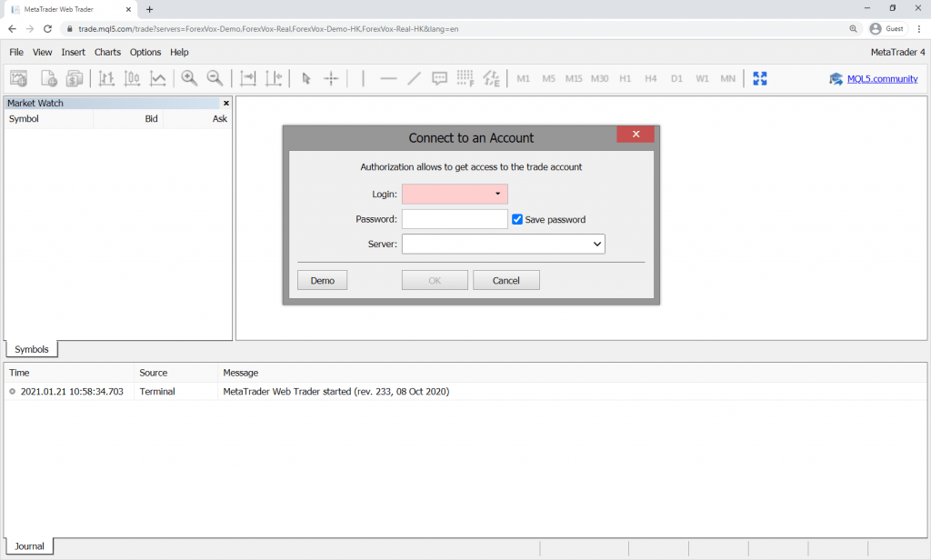Insert Fibonacci retracement levels
The width and height of the screenshot is (931, 560).
point(465,78)
